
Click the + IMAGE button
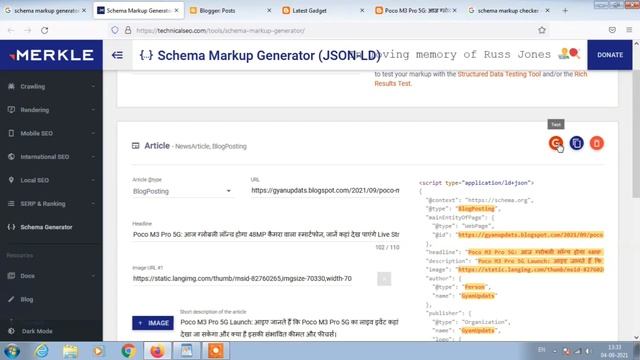tap(153, 323)
